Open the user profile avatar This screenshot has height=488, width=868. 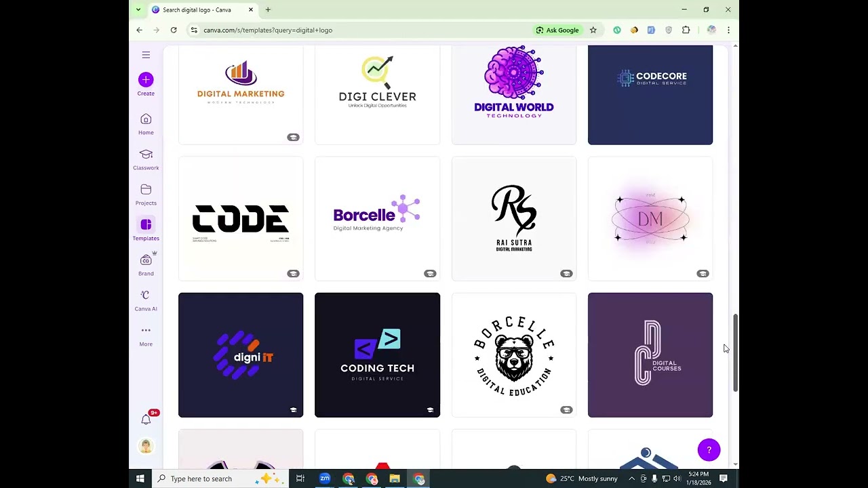coord(146,446)
